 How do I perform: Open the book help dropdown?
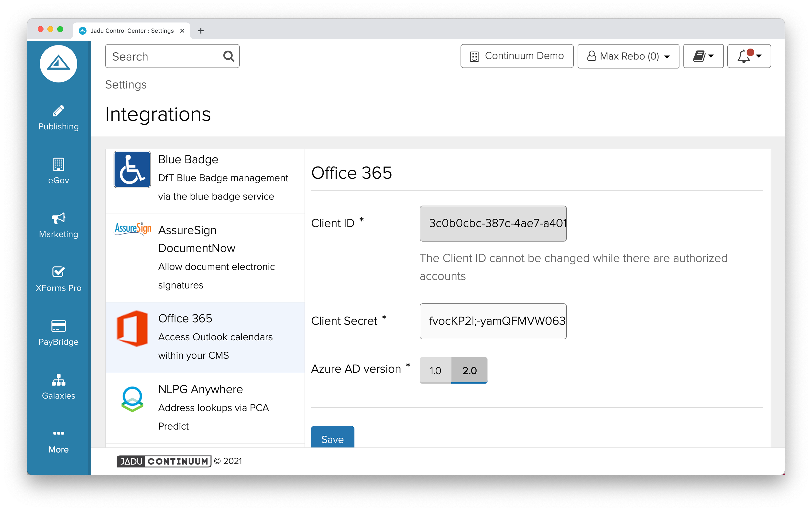point(703,56)
